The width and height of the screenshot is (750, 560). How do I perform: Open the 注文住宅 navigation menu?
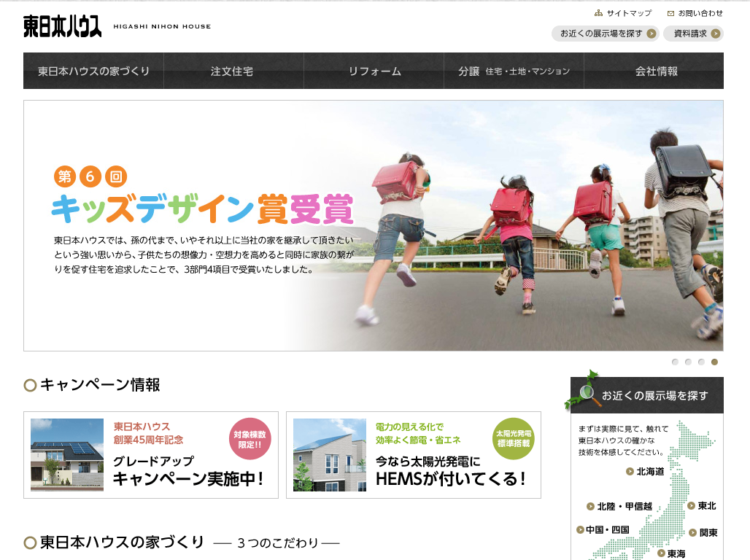coord(233,71)
